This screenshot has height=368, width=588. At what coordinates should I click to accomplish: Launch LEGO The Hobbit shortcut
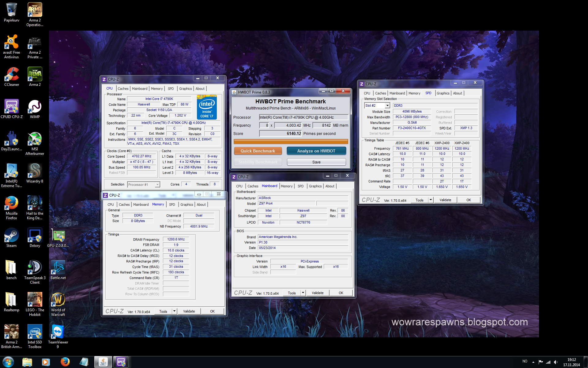(35, 304)
